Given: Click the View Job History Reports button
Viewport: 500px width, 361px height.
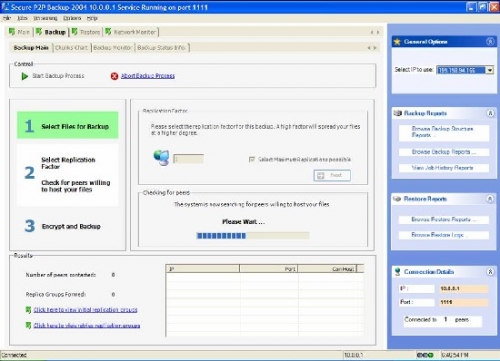Looking at the screenshot, I should [444, 168].
